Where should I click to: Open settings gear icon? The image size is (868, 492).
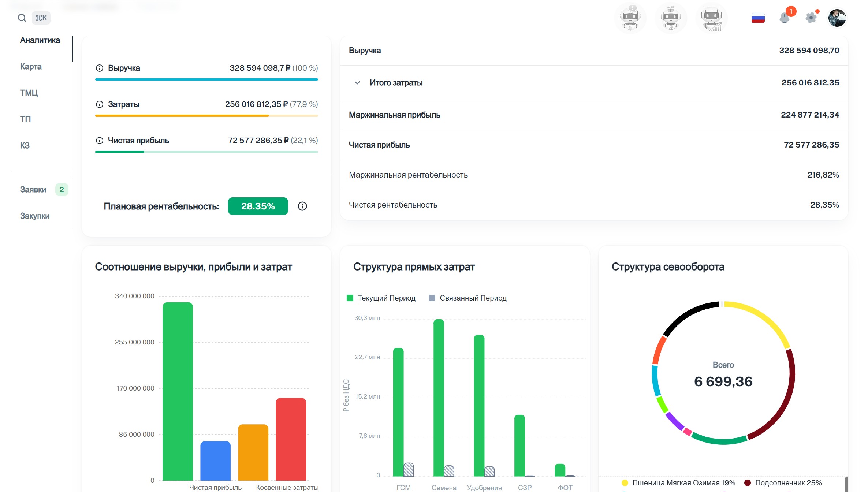(811, 18)
